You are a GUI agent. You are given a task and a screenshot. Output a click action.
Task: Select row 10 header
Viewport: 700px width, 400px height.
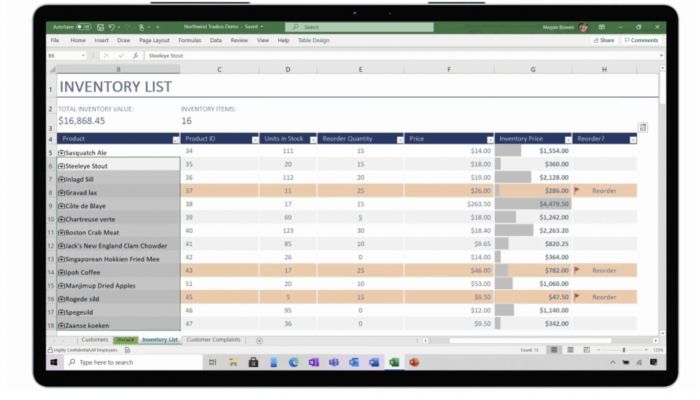coord(51,219)
